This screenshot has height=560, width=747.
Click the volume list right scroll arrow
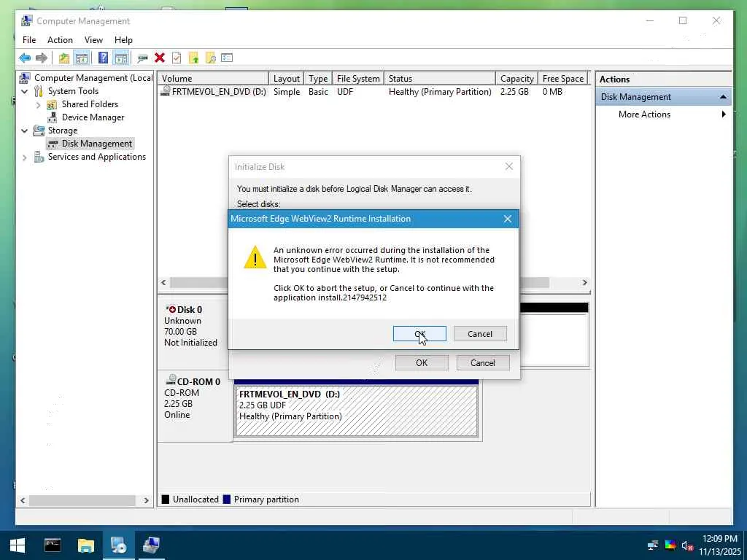click(584, 283)
